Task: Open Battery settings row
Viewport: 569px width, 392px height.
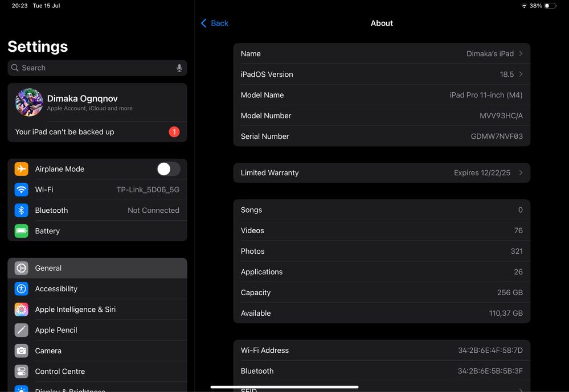Action: click(97, 231)
